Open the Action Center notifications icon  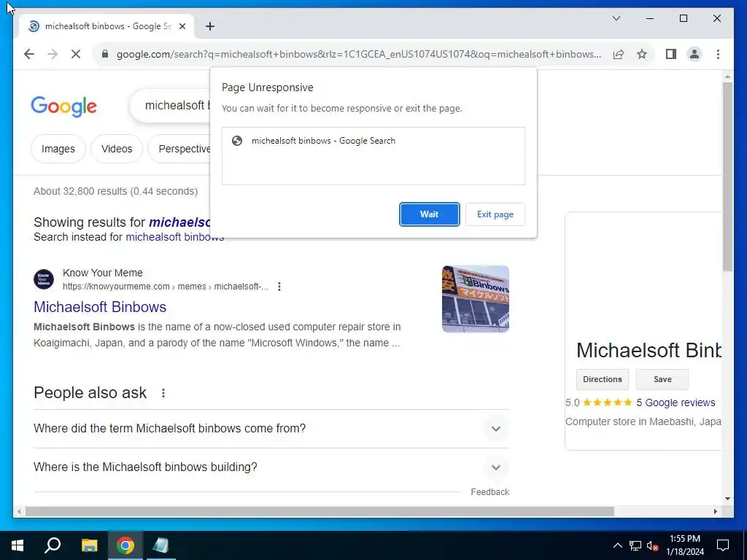(x=723, y=545)
